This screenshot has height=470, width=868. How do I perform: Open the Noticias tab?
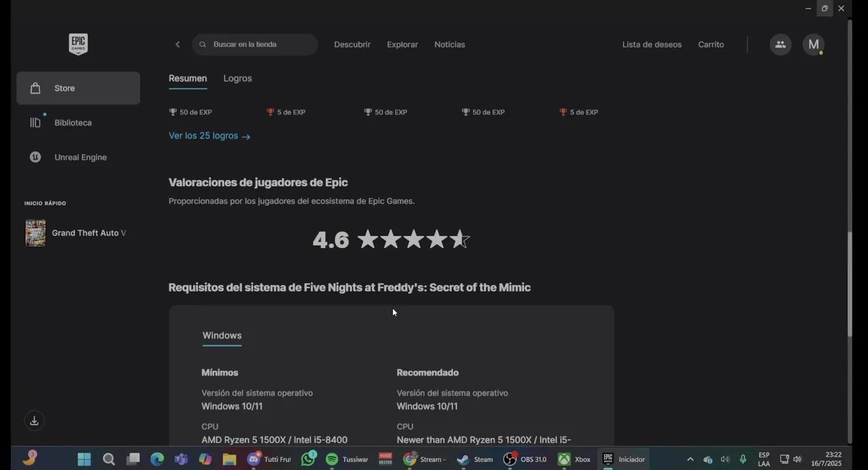[x=449, y=44]
